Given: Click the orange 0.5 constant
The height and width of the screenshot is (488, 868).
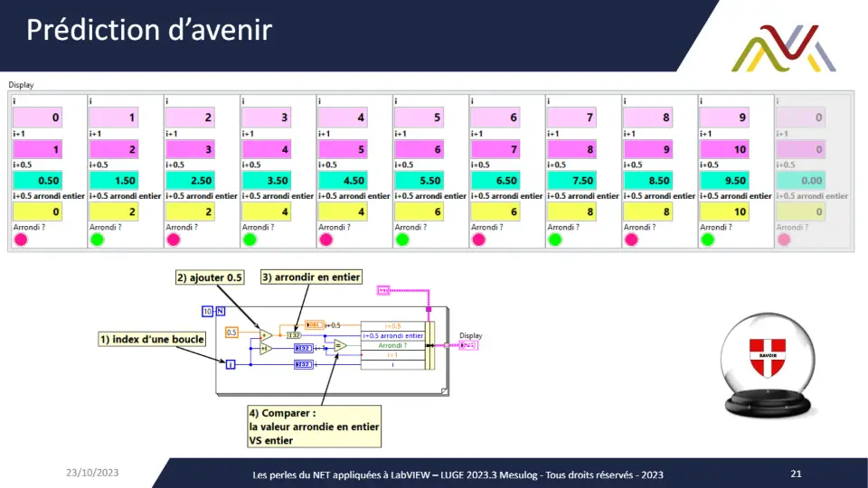Looking at the screenshot, I should (231, 333).
